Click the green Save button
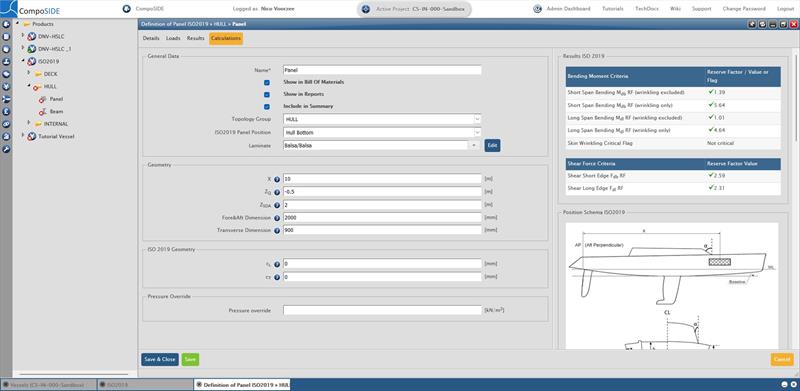The height and width of the screenshot is (391, 800). (x=190, y=359)
